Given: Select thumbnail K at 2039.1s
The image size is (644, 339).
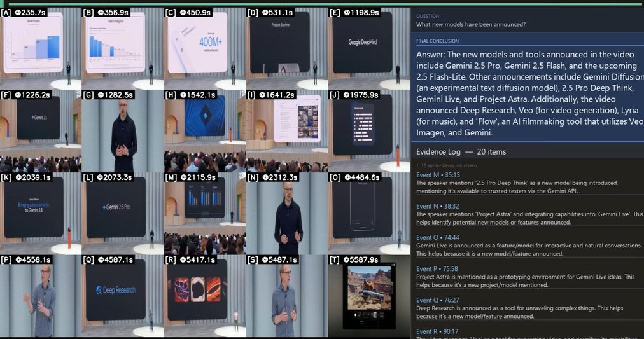Looking at the screenshot, I should [x=41, y=214].
